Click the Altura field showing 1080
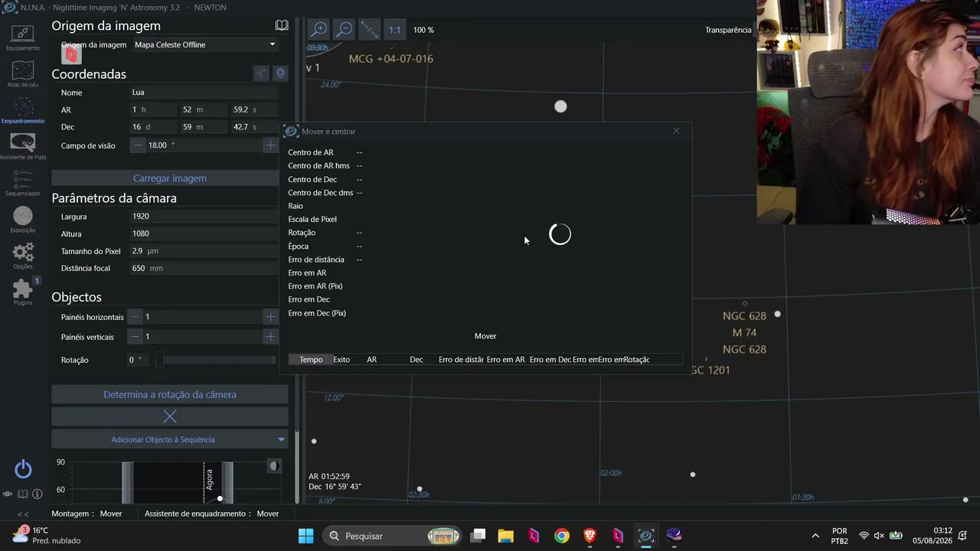Viewport: 980px width, 551px height. pyautogui.click(x=204, y=233)
